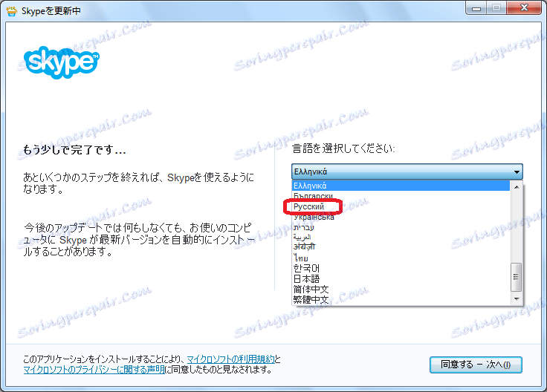Screen dimensions: 547x392
Task: Select Български from language list
Action: [x=401, y=196]
